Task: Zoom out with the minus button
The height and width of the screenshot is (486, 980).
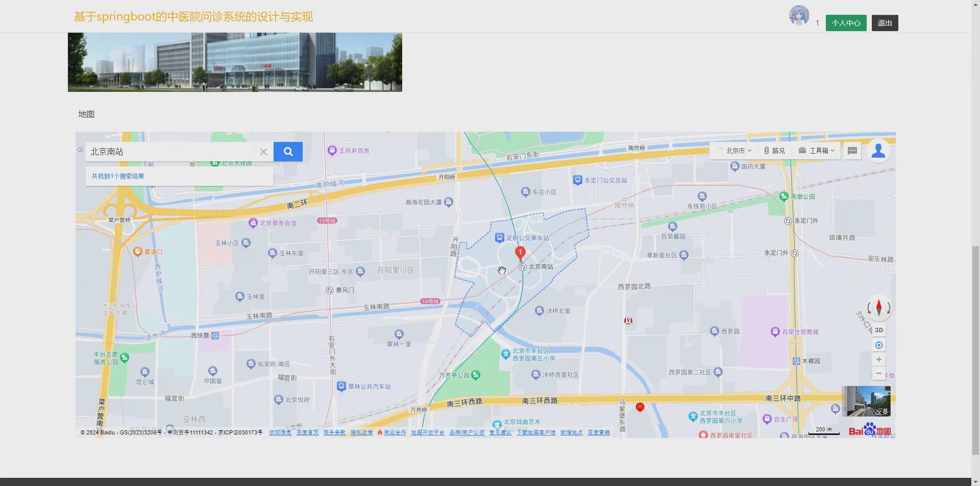Action: (879, 373)
